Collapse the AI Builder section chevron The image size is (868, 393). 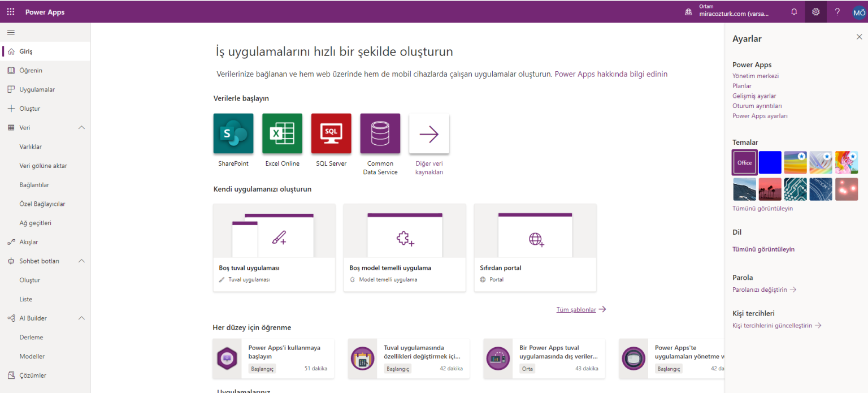tap(81, 318)
